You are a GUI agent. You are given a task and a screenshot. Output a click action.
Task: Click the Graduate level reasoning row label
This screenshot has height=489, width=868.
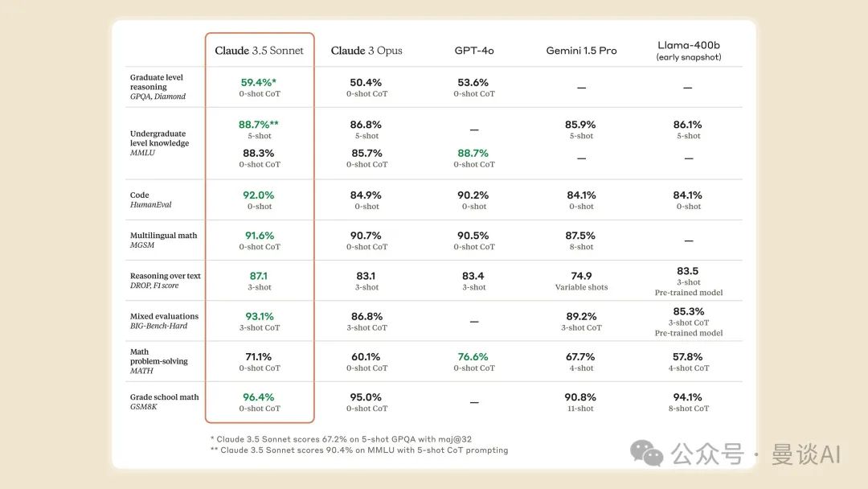coord(158,87)
